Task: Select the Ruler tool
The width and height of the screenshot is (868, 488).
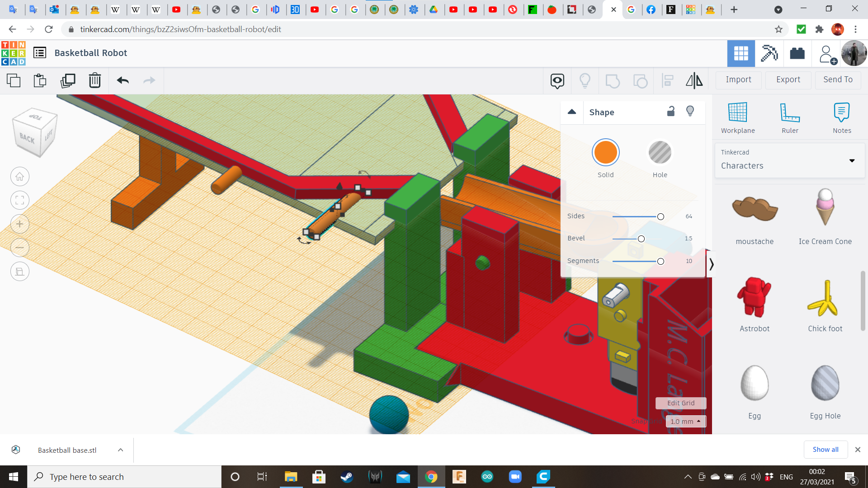Action: (x=790, y=117)
